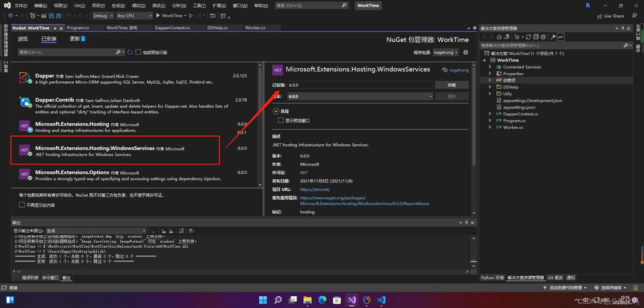Switch to the Git 更改 tab
644x308 pixels.
pos(555,278)
